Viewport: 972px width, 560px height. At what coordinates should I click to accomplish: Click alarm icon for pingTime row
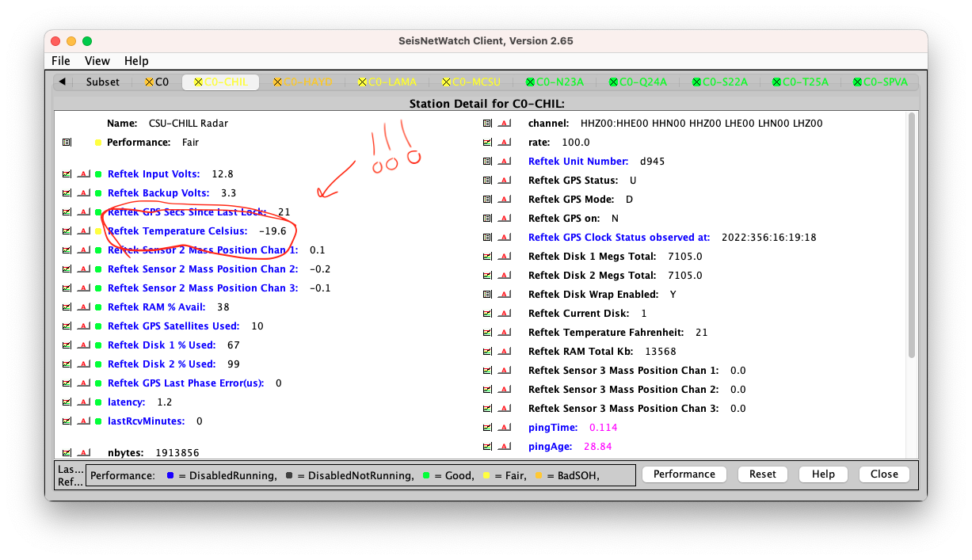click(x=504, y=428)
